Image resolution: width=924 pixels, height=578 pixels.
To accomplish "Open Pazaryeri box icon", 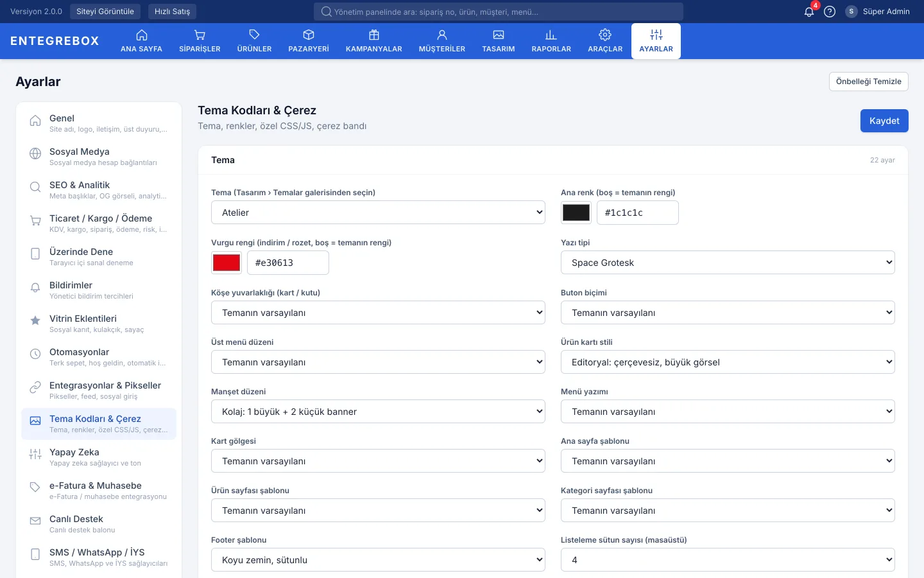I will (309, 35).
